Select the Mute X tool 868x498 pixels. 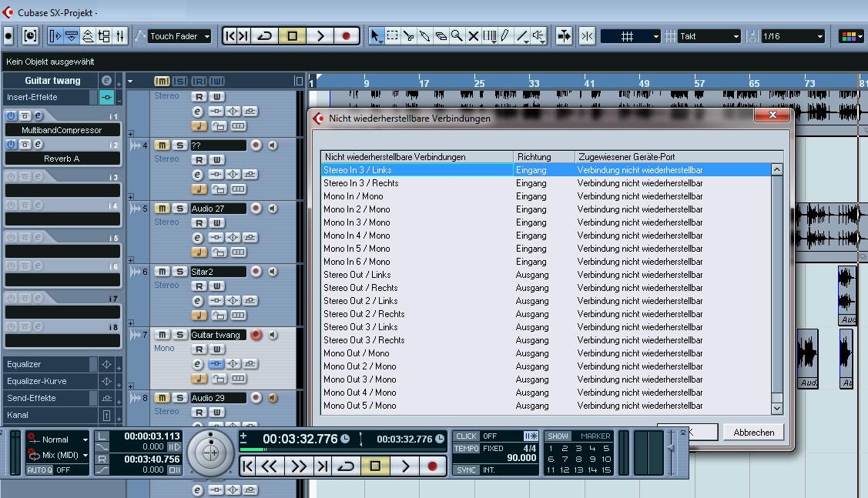tap(474, 36)
